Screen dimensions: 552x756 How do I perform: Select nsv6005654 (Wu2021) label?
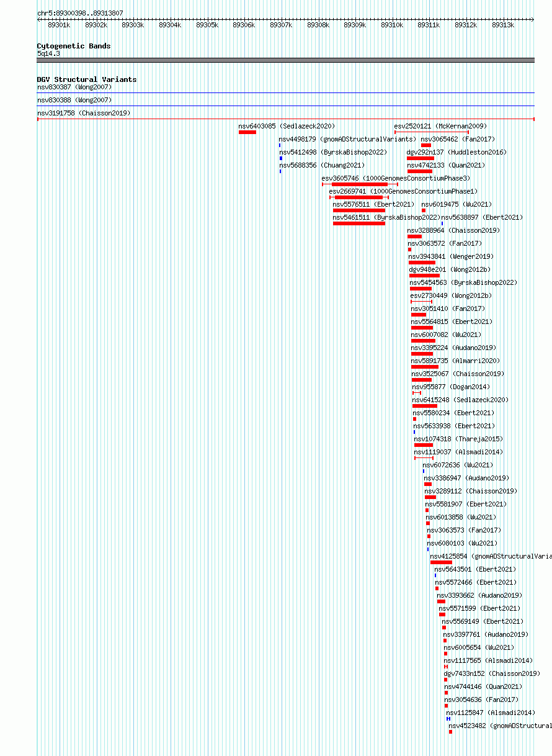point(479,647)
